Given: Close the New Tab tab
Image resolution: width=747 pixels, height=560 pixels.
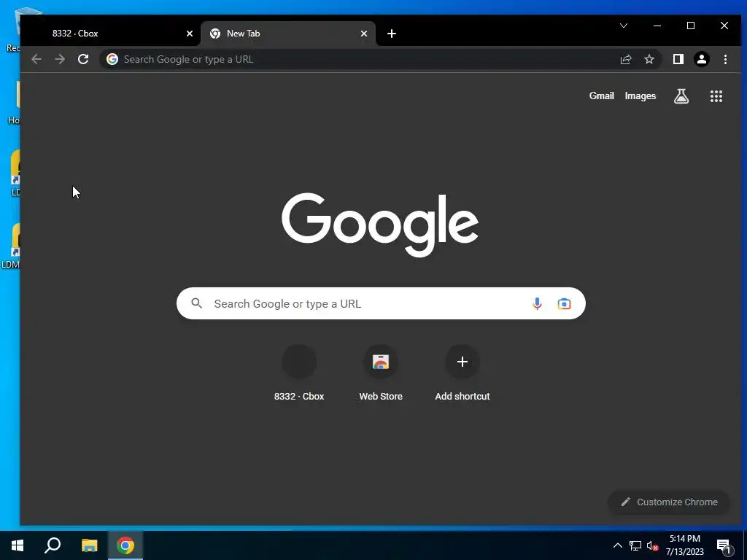Looking at the screenshot, I should click(x=364, y=34).
